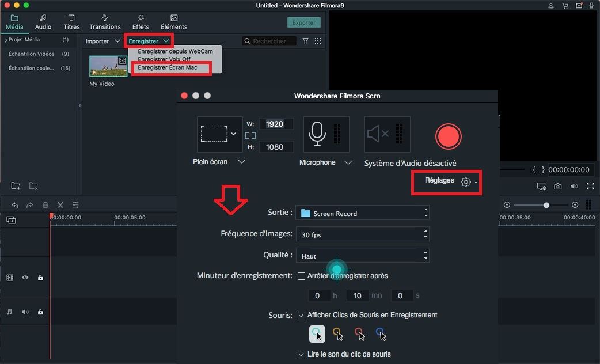600x364 pixels.
Task: Uncheck 'Lire le son du clic de souris'
Action: click(302, 354)
